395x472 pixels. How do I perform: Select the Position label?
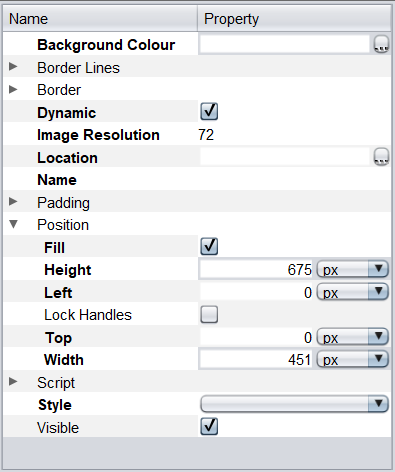click(x=63, y=225)
